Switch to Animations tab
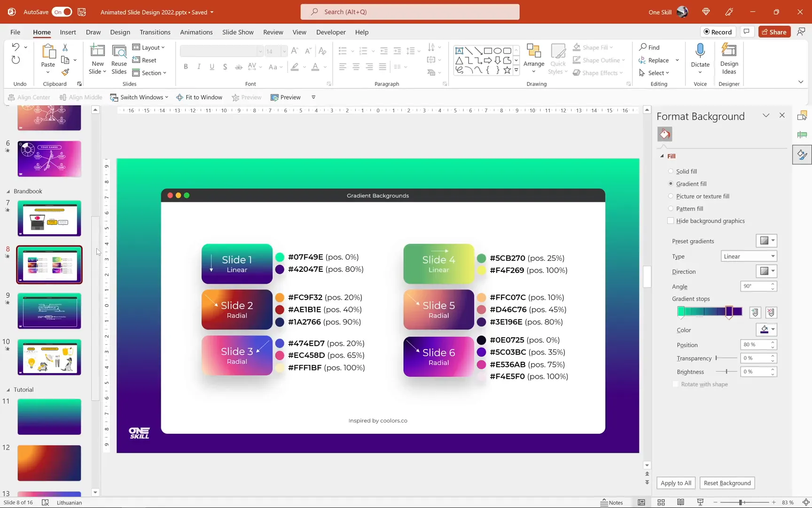Image resolution: width=812 pixels, height=508 pixels. pos(196,32)
